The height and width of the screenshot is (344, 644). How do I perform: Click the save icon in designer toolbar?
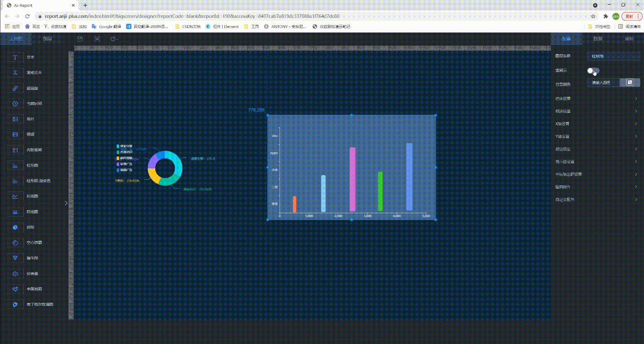point(80,39)
